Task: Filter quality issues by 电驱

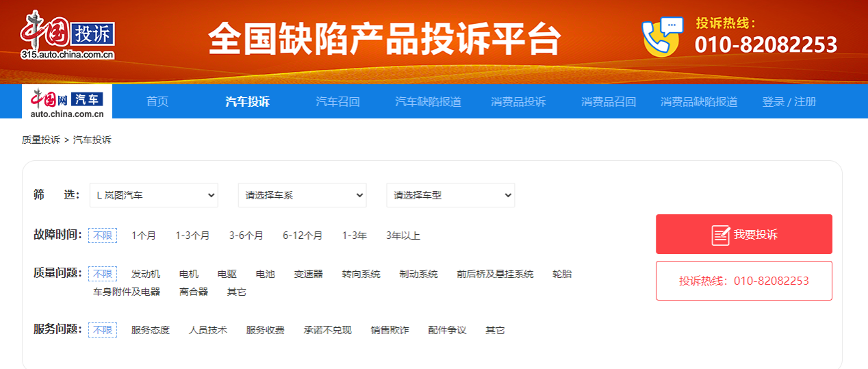Action: [x=227, y=274]
